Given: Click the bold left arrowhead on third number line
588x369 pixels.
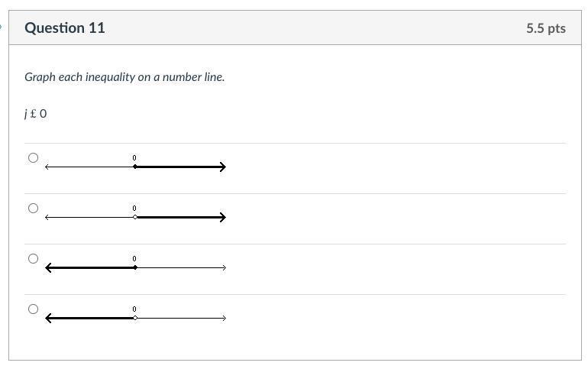Looking at the screenshot, I should click(50, 267).
